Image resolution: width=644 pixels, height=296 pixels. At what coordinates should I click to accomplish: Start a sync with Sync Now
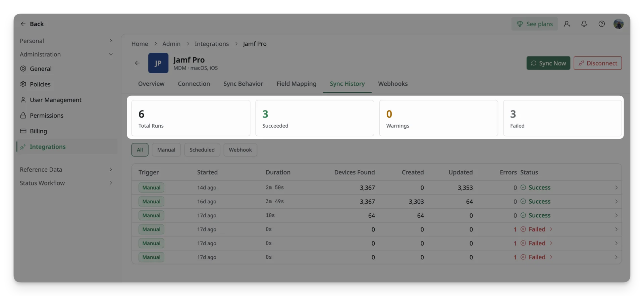tap(548, 63)
